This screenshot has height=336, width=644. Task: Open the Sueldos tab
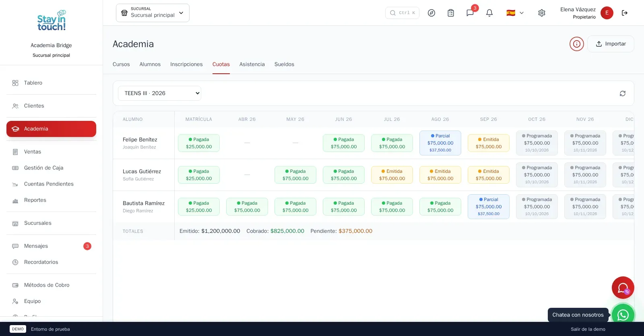tap(284, 64)
